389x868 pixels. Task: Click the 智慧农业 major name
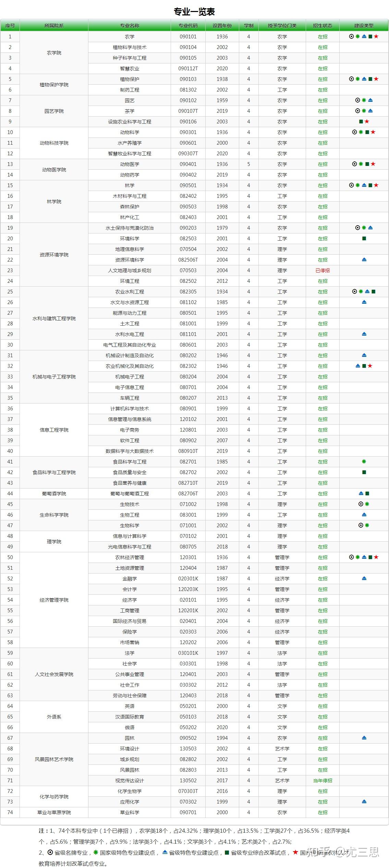tap(130, 69)
